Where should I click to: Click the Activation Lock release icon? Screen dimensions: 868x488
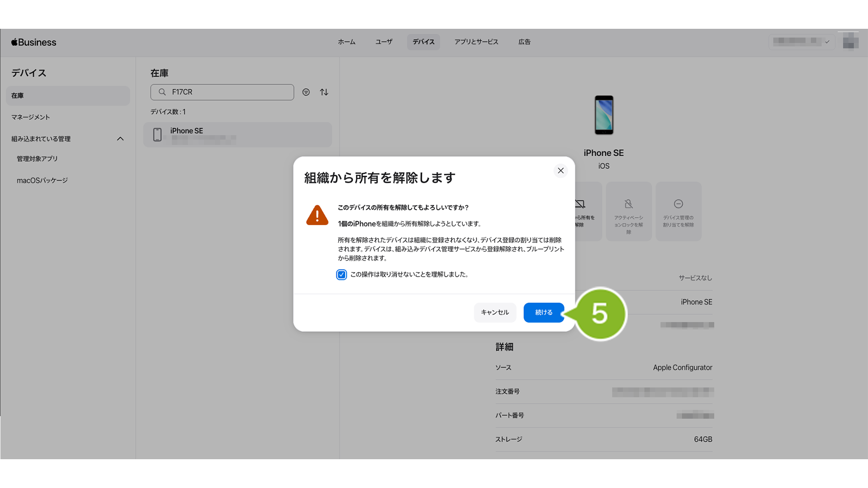[x=628, y=204]
